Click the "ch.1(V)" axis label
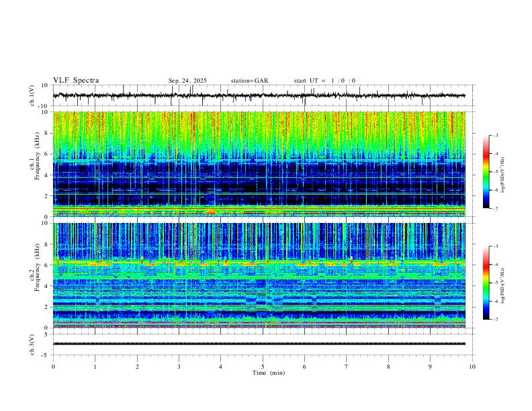Screen dimensions: 532x411 [32, 95]
